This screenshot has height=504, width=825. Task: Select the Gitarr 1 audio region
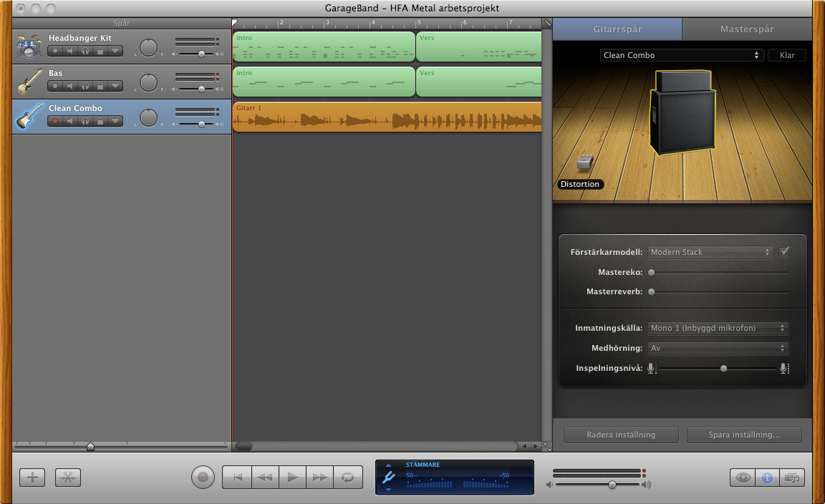click(x=387, y=117)
